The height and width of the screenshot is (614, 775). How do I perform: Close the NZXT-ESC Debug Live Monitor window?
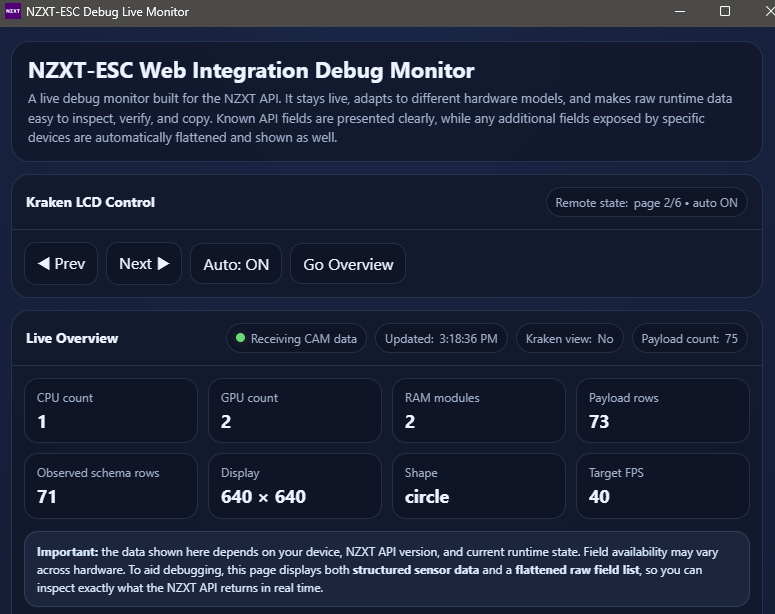point(769,11)
